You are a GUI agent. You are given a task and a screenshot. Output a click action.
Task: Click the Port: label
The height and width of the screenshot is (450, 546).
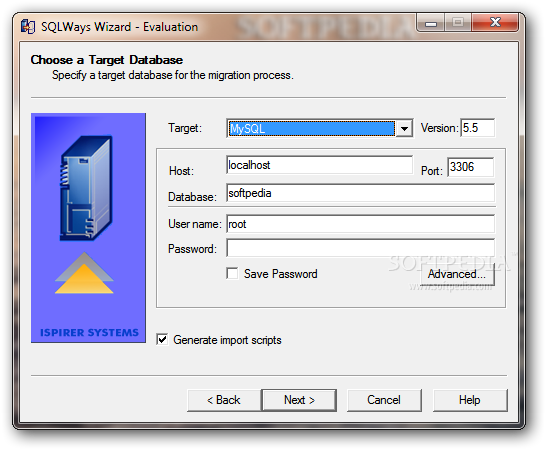pyautogui.click(x=432, y=171)
